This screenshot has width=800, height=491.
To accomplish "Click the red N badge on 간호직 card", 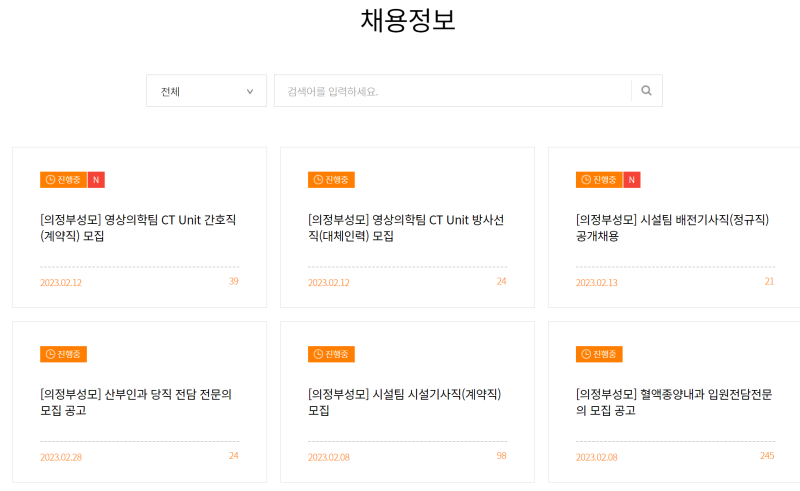I will (x=96, y=180).
